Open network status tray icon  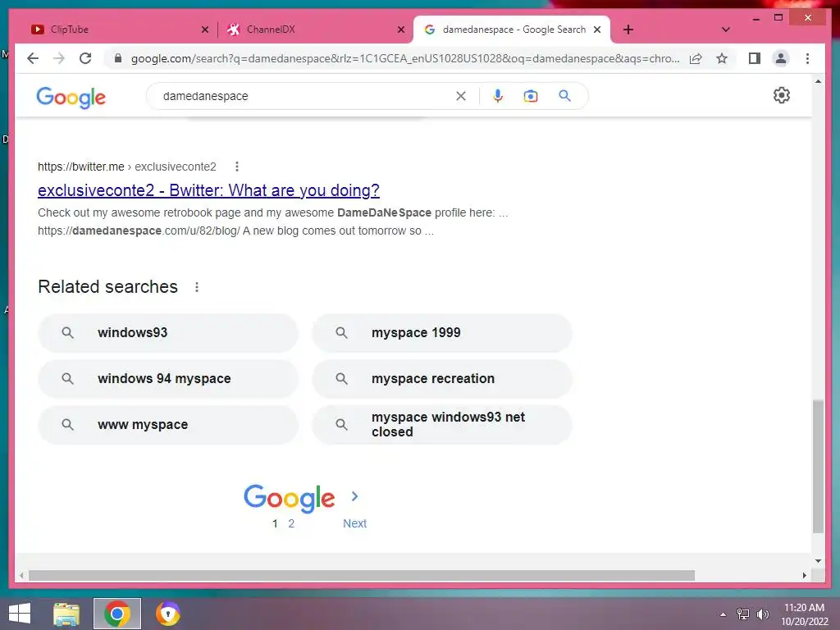point(743,614)
